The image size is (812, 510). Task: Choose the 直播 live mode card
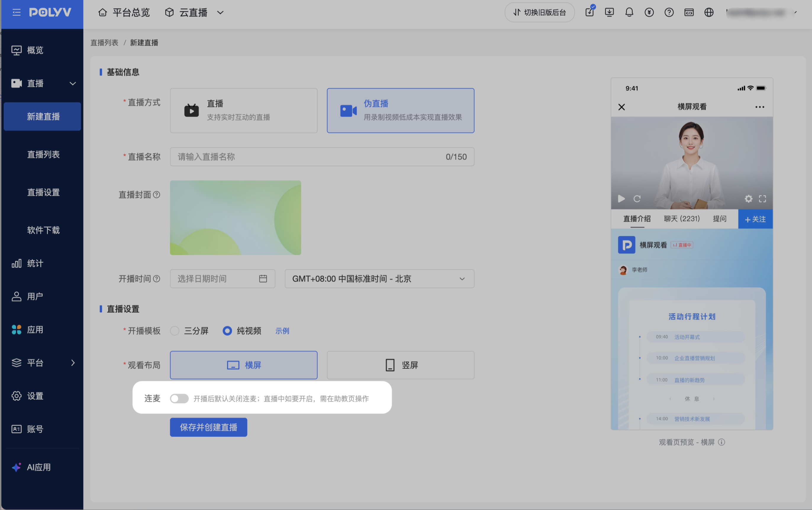coord(244,111)
